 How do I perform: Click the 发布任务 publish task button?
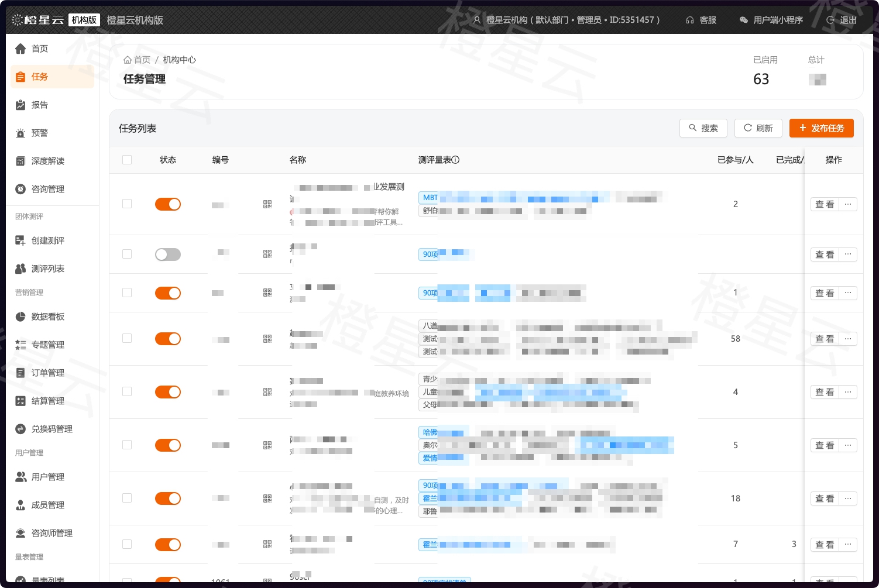[822, 128]
